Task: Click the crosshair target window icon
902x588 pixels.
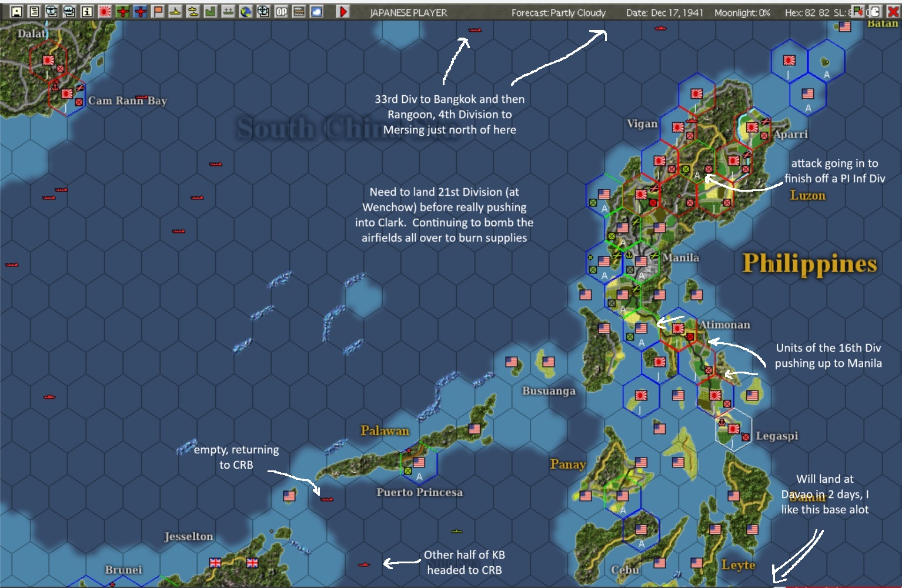Action: tap(263, 11)
